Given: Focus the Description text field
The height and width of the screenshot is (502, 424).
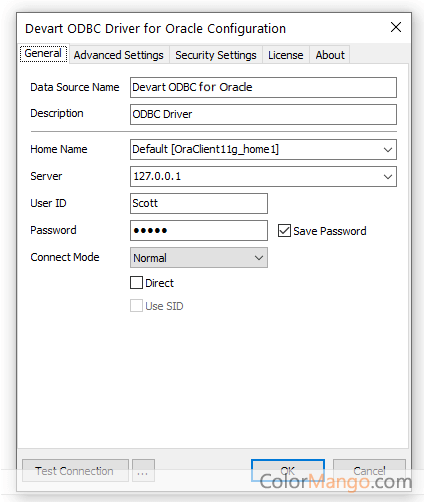Looking at the screenshot, I should coord(263,114).
